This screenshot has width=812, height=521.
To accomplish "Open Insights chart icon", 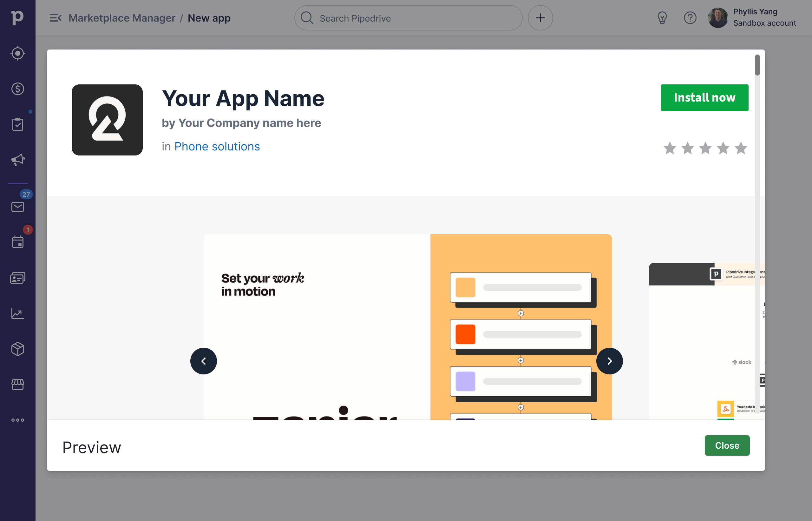I will (17, 313).
